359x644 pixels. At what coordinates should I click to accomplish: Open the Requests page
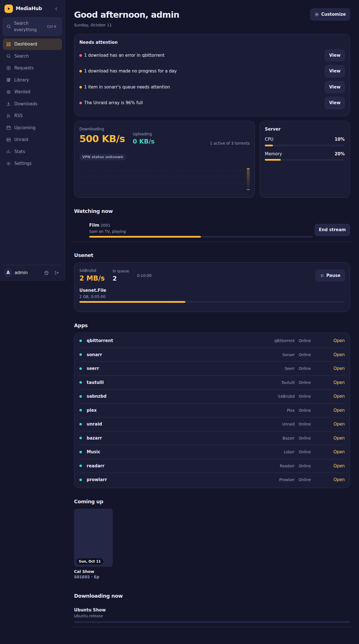click(32, 68)
